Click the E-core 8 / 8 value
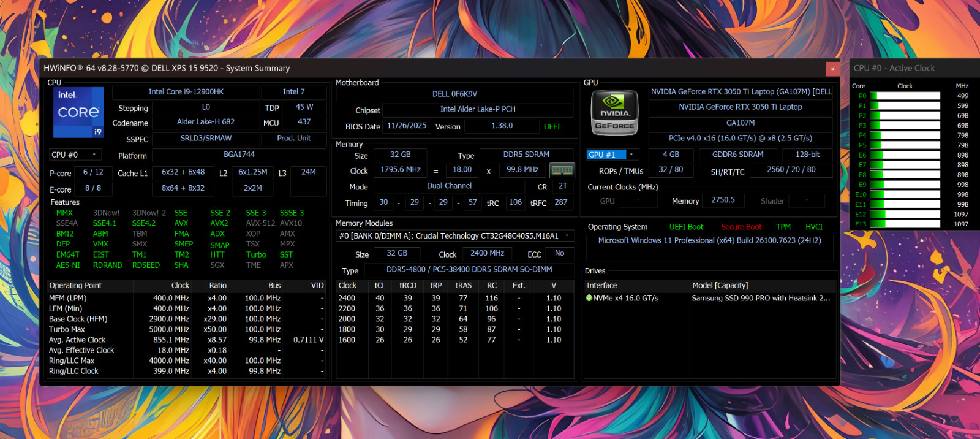The image size is (980, 439). pyautogui.click(x=93, y=188)
